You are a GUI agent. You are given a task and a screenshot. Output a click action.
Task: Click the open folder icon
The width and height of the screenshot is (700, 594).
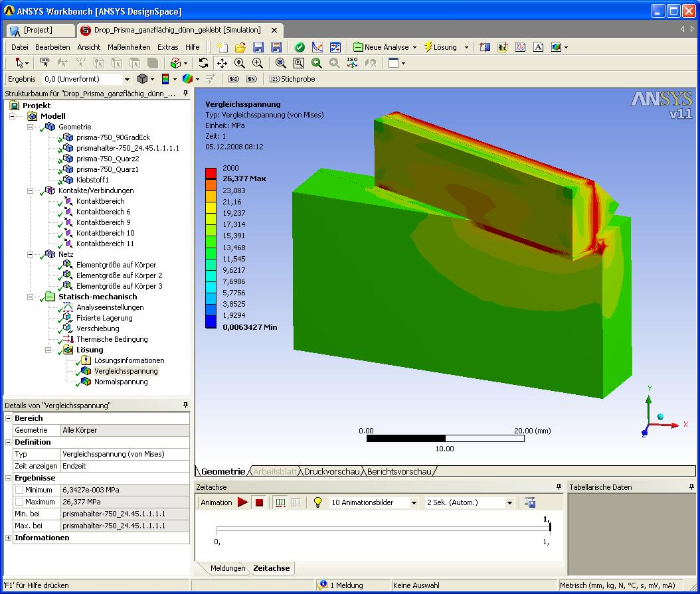pos(240,47)
